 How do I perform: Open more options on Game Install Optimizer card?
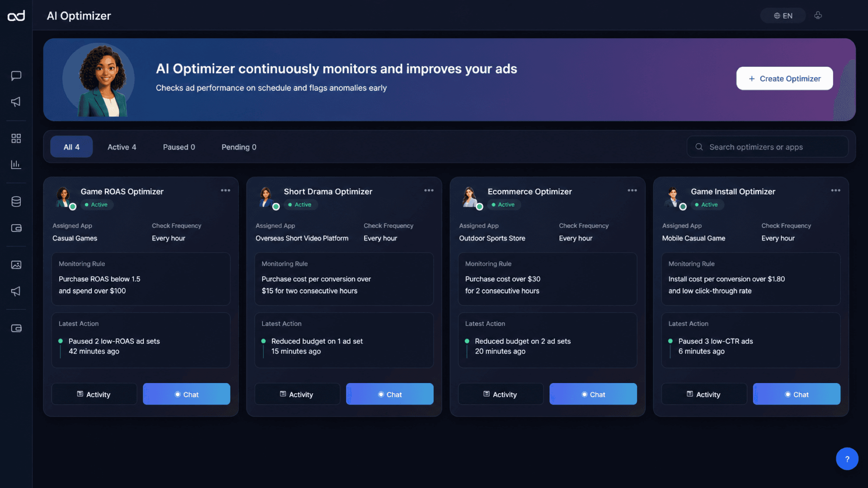[x=836, y=190]
